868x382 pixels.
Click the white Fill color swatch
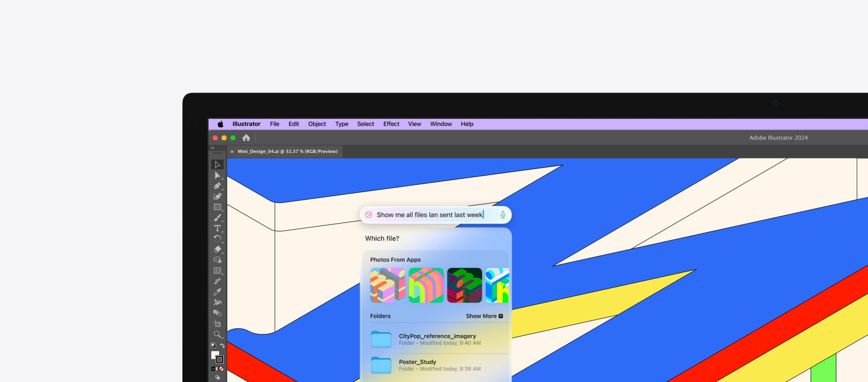(214, 355)
